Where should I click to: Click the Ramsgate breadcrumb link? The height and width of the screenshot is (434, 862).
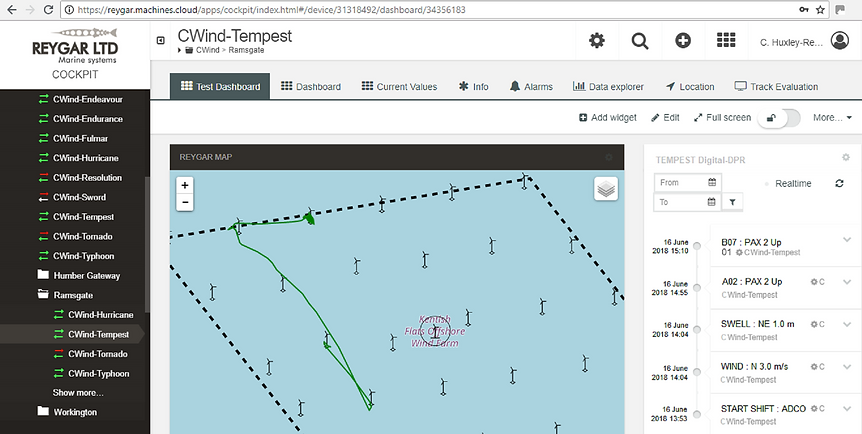pyautogui.click(x=246, y=50)
